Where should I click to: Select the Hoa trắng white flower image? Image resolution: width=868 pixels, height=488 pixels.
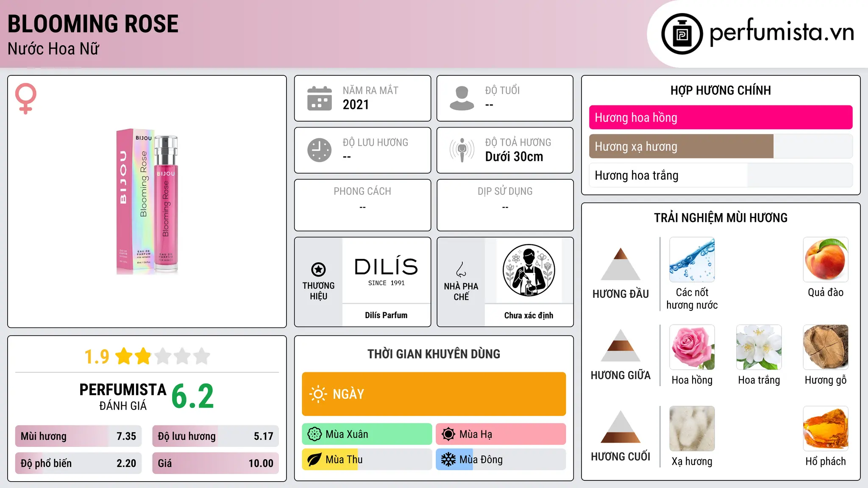[x=759, y=347]
